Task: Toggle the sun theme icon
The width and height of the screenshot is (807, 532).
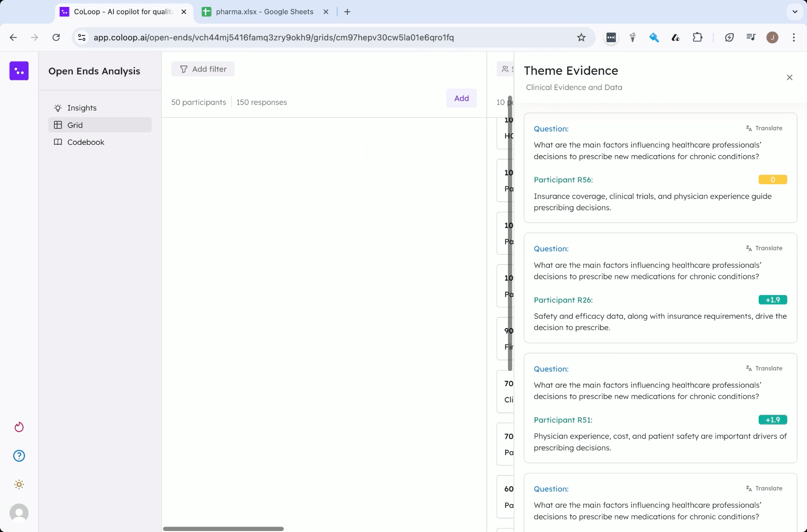Action: point(19,485)
